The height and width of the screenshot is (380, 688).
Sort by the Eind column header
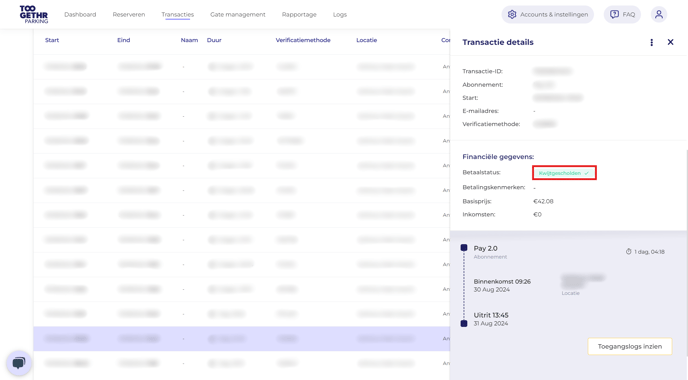(x=123, y=40)
